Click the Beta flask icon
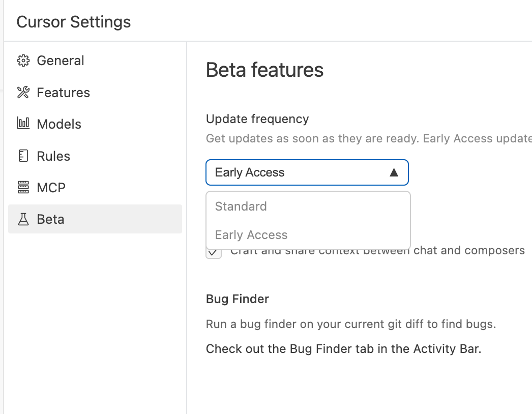The height and width of the screenshot is (414, 532). [23, 219]
